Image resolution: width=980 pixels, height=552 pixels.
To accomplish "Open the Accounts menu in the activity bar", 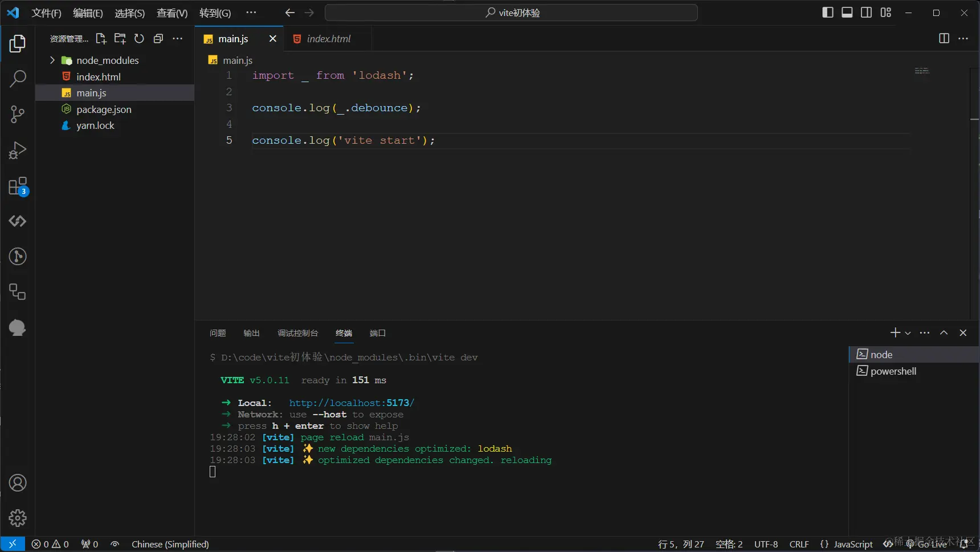I will click(x=18, y=483).
